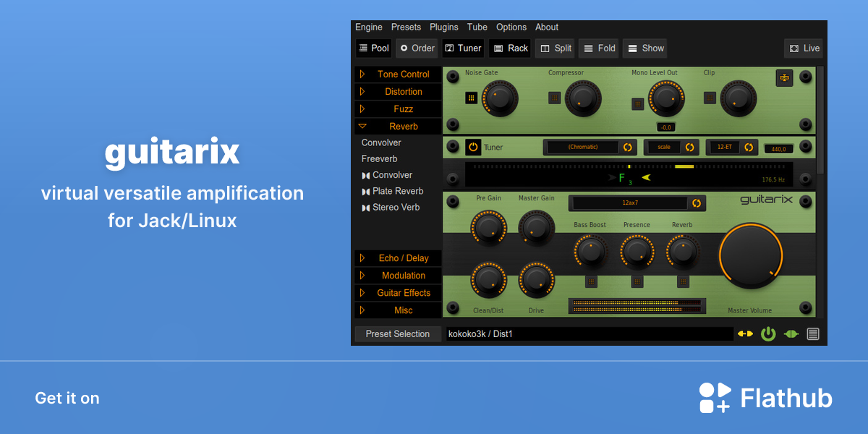Click the Preset Selection button
The image size is (868, 434).
point(398,333)
